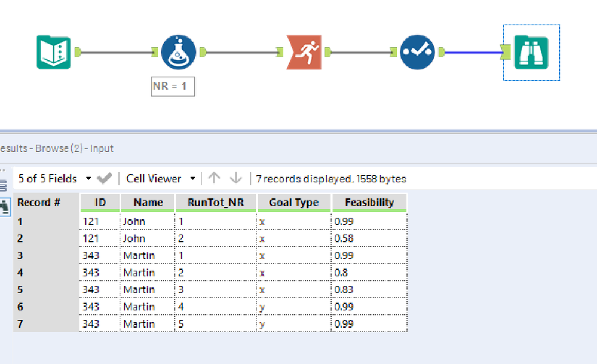597x364 pixels.
Task: Click the Browse tool input anchor
Action: [x=506, y=52]
